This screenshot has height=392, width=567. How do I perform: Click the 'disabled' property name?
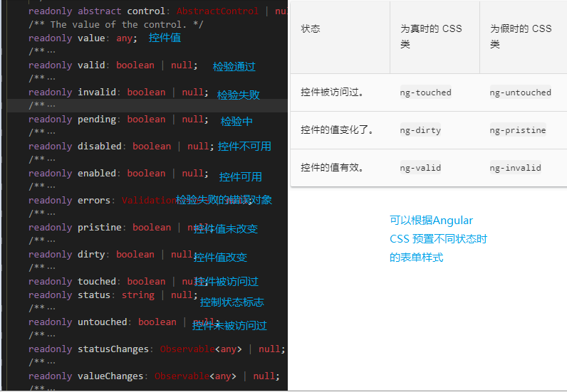point(100,147)
